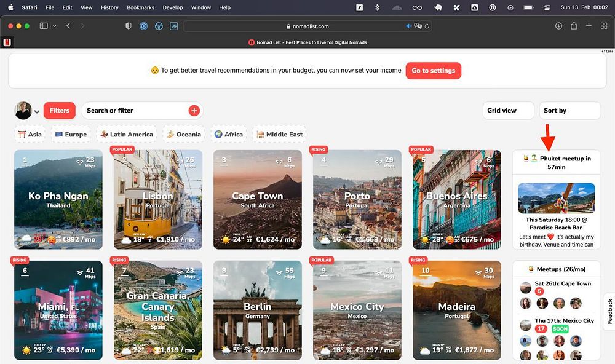Click the POPULAR badge on Lisbon card
The image size is (615, 364).
point(122,149)
